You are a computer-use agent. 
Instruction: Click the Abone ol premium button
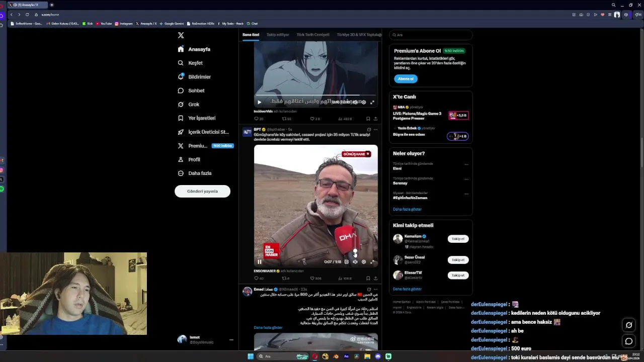406,78
